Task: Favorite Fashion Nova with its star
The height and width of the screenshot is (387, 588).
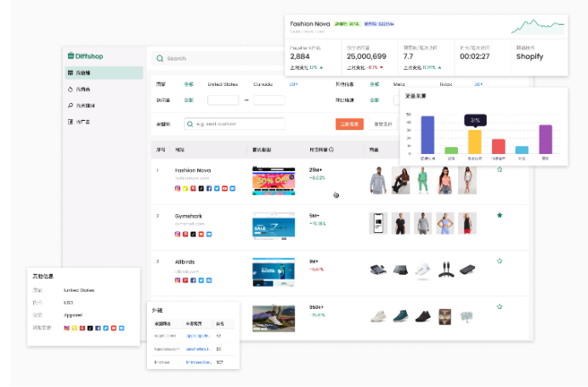Action: 500,169
